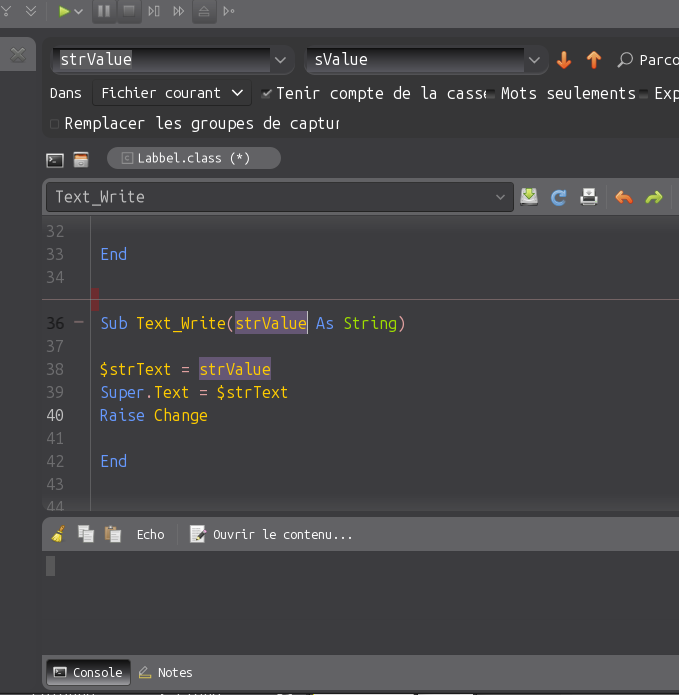Jump to previous search match arrow
Viewport: 679px width, 695px height.
594,60
